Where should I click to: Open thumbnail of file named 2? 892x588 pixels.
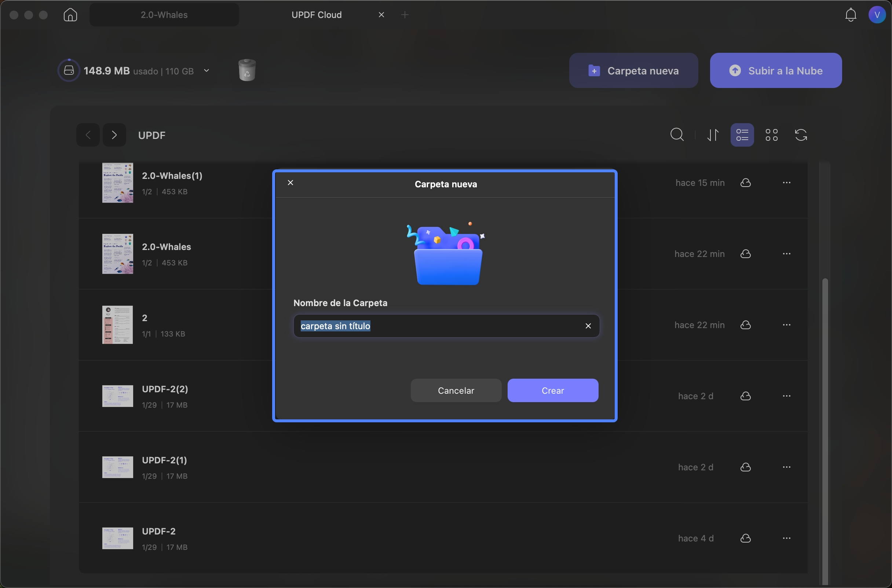117,325
